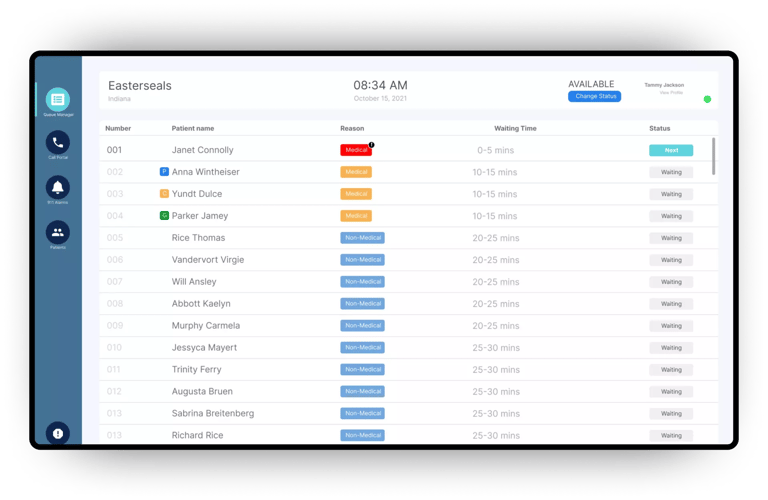This screenshot has height=500, width=768.
Task: Click Waiting status for Augusta Bruen
Action: pos(671,392)
